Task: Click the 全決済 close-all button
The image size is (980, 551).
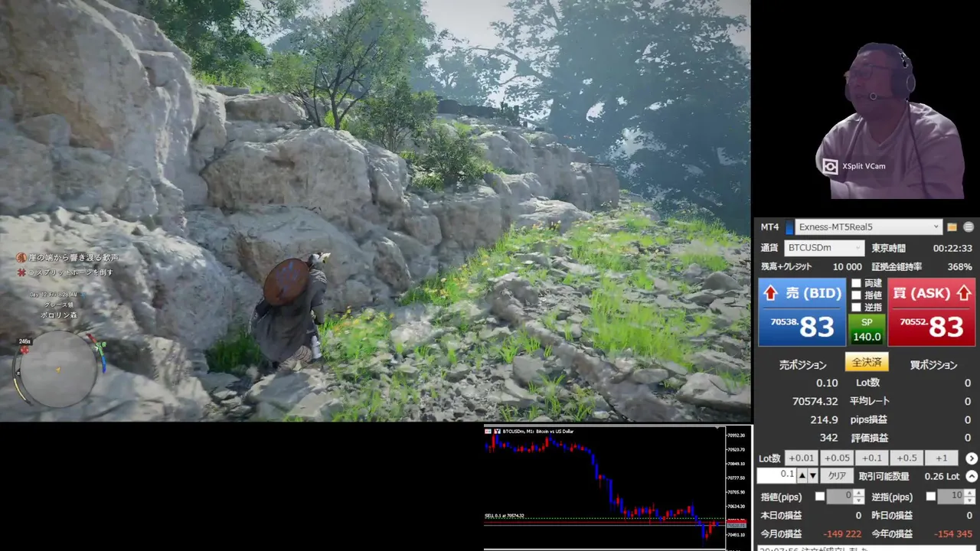Action: tap(867, 362)
